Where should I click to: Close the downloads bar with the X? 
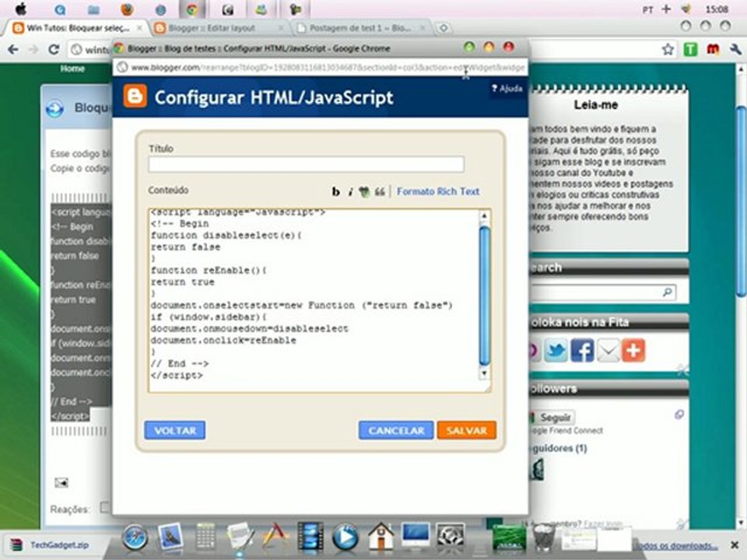(x=735, y=544)
